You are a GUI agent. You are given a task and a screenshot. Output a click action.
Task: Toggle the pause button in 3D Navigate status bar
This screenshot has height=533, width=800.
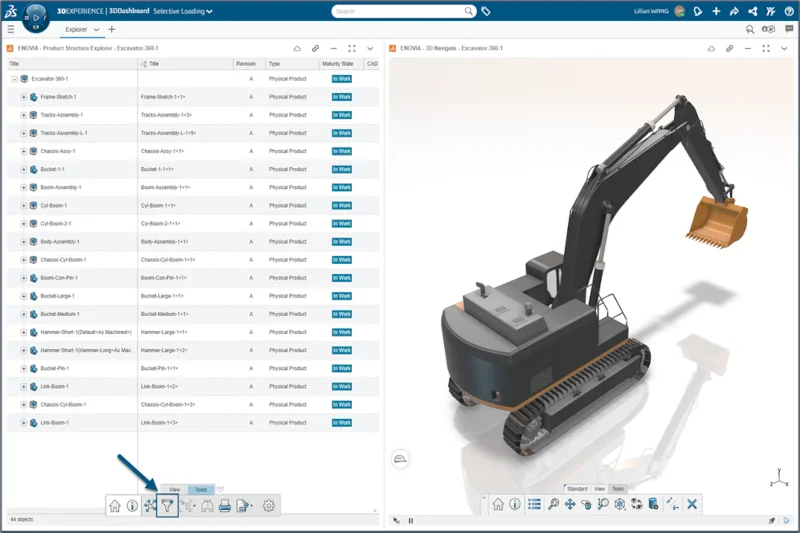[411, 521]
